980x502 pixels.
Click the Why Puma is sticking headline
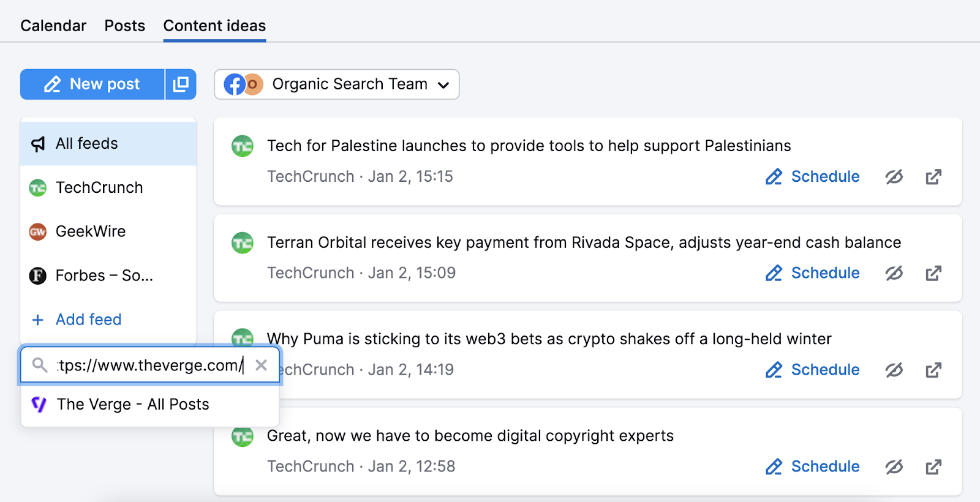pos(549,339)
